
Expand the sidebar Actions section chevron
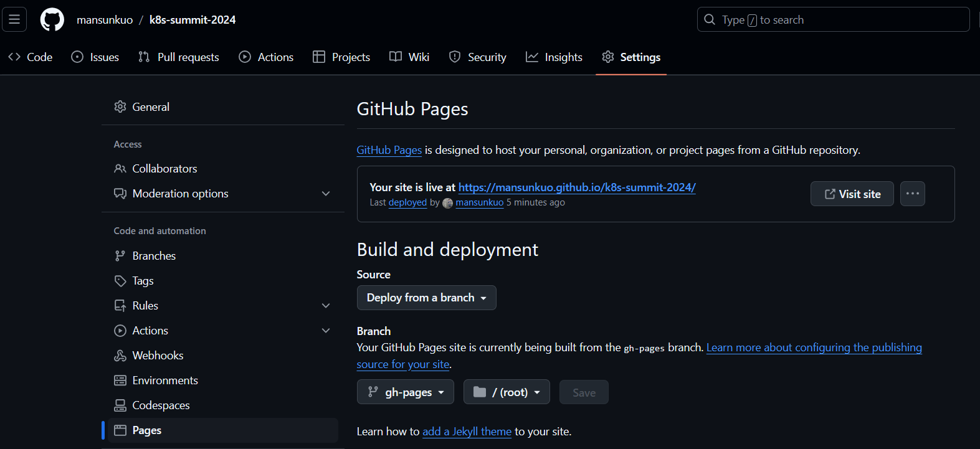[326, 331]
